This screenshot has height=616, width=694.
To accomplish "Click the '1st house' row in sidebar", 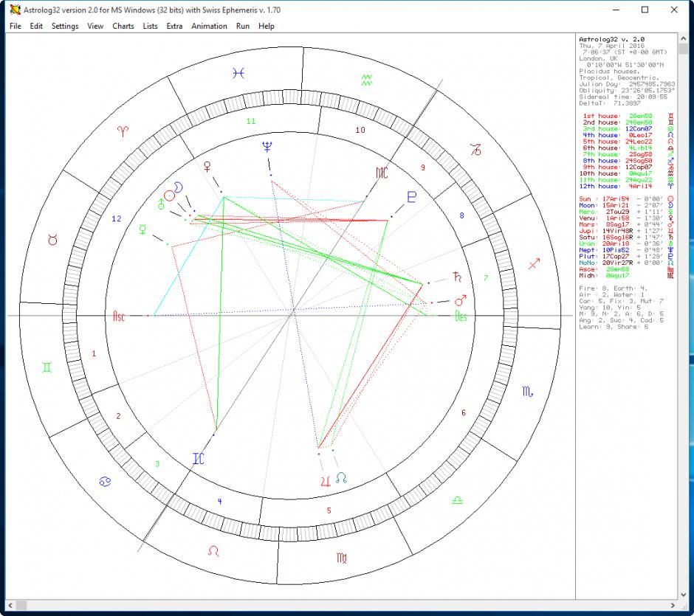I will click(628, 116).
